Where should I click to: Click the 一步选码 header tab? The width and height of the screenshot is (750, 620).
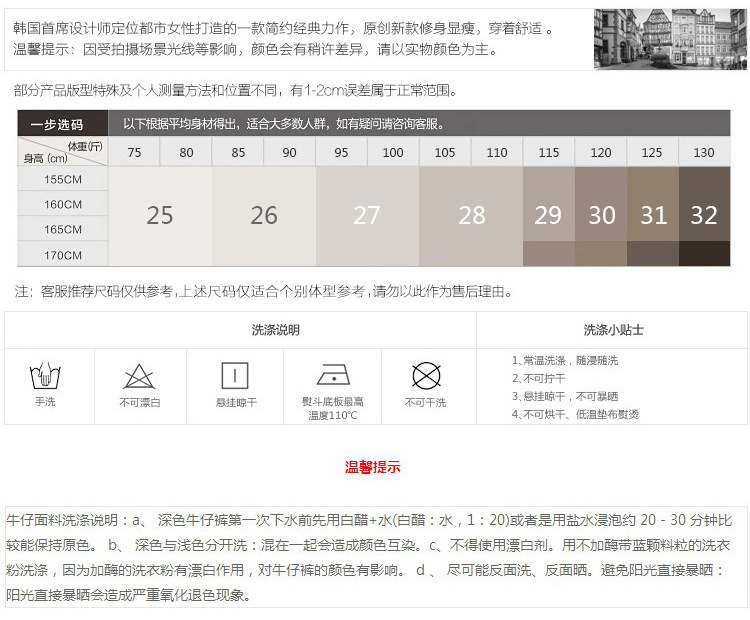tap(57, 125)
